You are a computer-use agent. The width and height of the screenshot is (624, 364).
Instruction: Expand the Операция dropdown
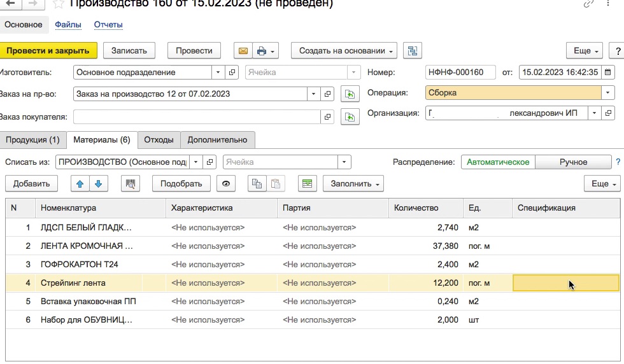pos(607,93)
